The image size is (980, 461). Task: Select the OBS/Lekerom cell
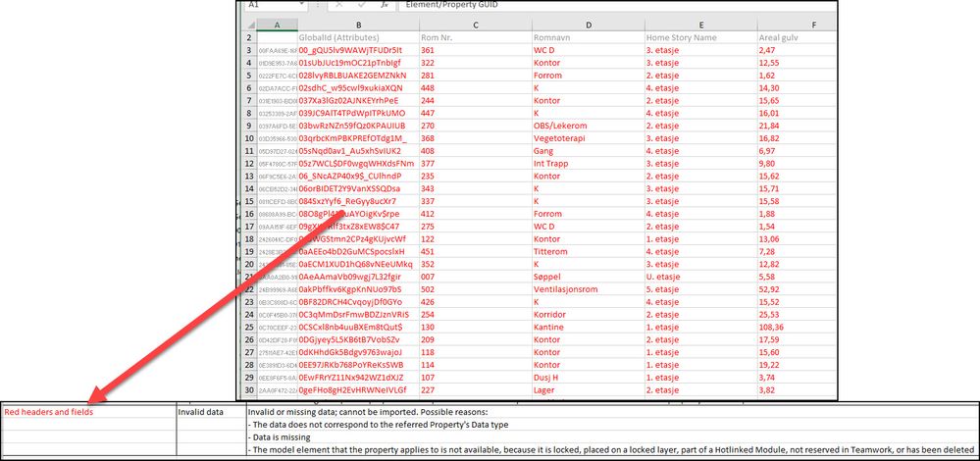tap(589, 126)
